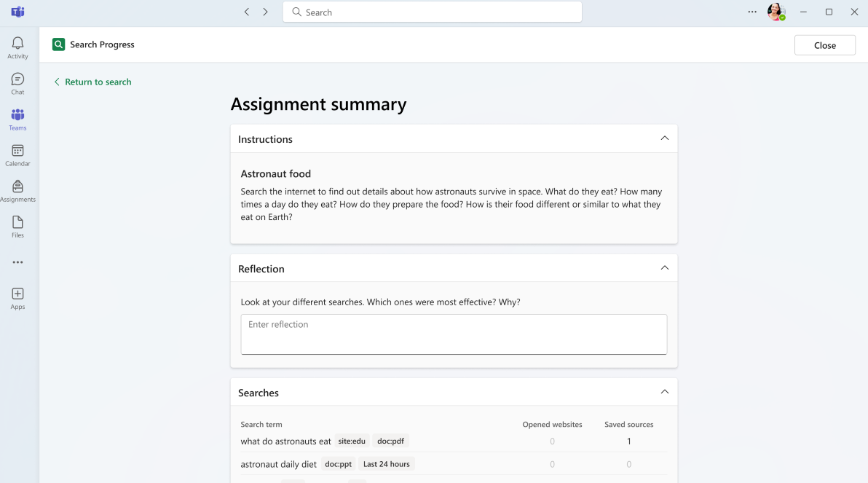The image size is (868, 483).
Task: Collapse the Searches section
Action: click(x=664, y=392)
